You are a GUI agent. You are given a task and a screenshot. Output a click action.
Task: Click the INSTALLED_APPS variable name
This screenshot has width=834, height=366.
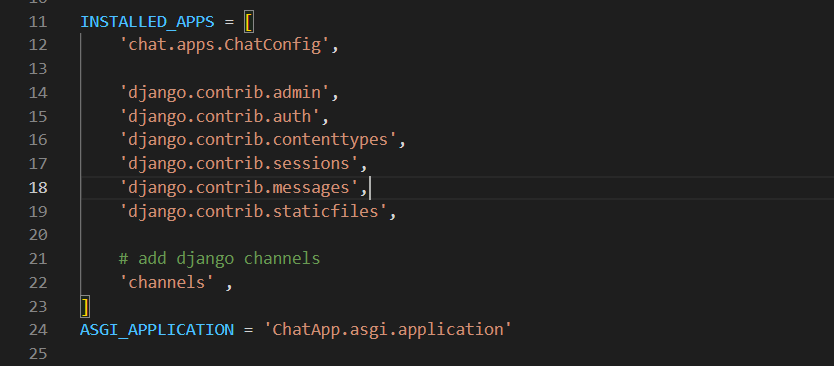(147, 22)
